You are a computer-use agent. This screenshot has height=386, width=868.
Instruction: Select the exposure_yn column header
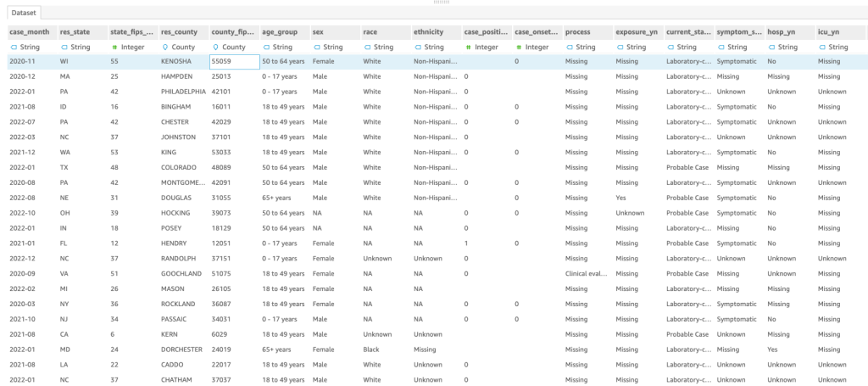(x=639, y=32)
